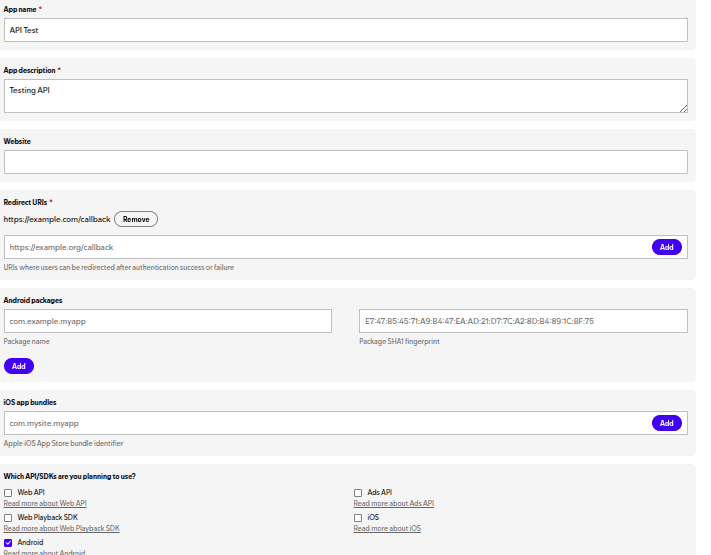This screenshot has width=711, height=555.
Task: Follow Read more about Web Playback SDK
Action: (61, 528)
